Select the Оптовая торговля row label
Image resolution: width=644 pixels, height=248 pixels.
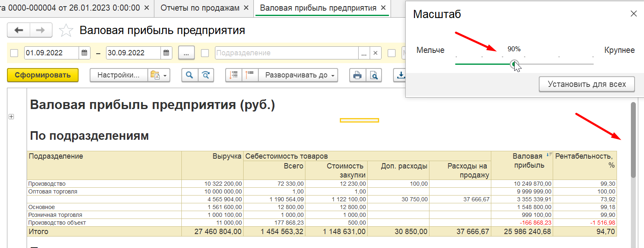pyautogui.click(x=52, y=191)
